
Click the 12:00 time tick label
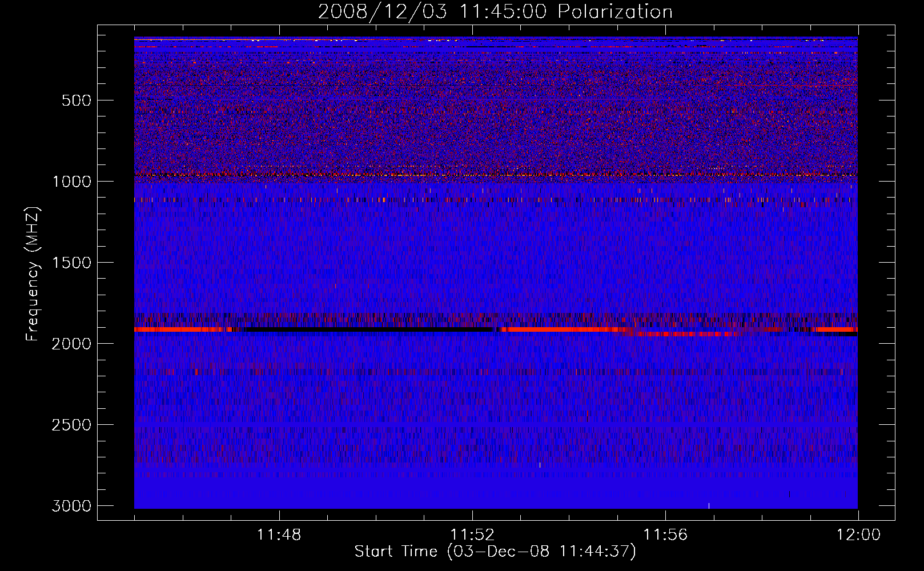click(858, 535)
